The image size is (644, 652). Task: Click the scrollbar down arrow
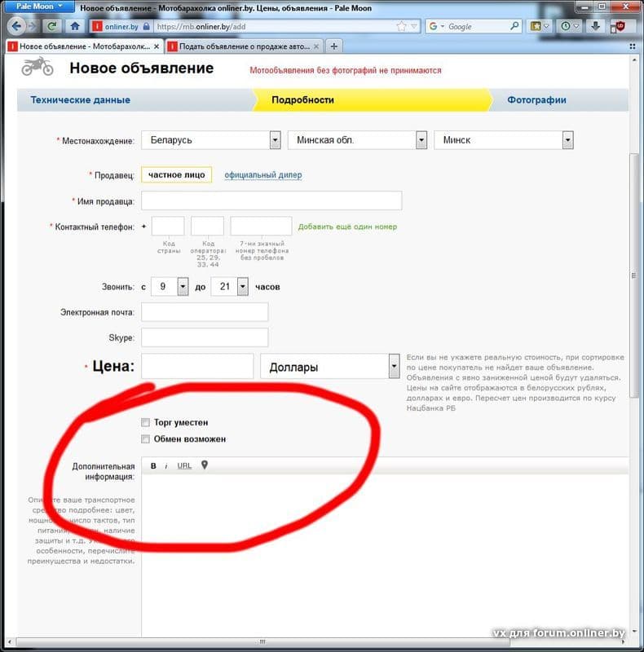click(x=634, y=632)
